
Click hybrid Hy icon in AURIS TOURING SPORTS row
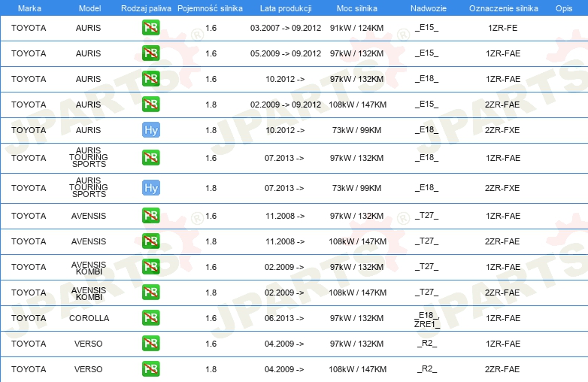point(151,188)
